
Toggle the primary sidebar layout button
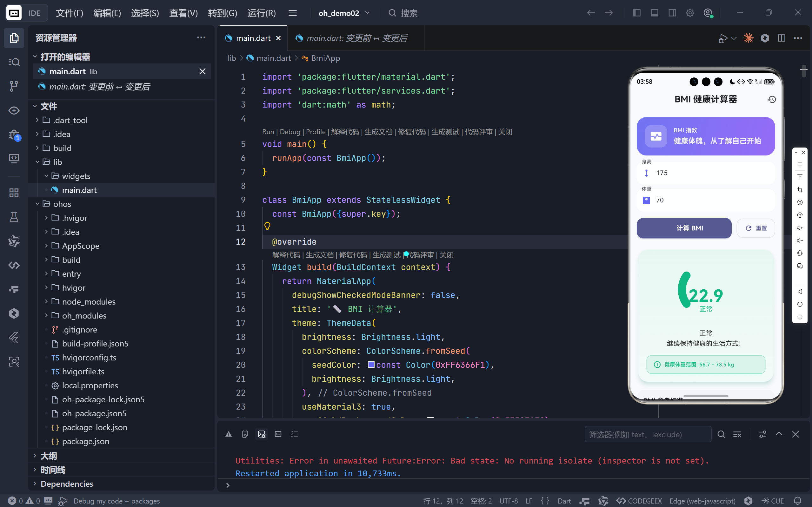click(x=636, y=13)
